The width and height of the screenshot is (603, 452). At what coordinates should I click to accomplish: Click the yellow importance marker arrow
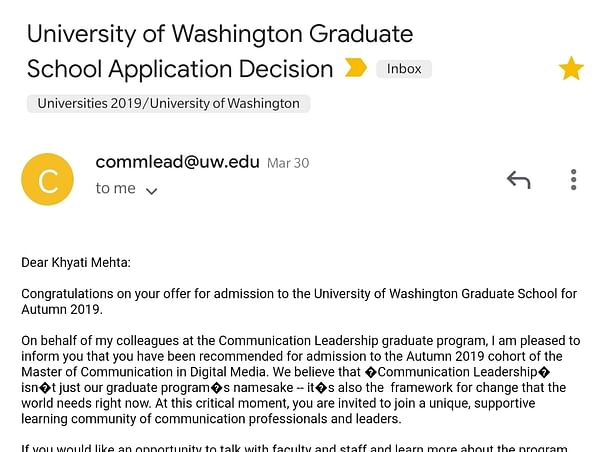click(x=356, y=68)
